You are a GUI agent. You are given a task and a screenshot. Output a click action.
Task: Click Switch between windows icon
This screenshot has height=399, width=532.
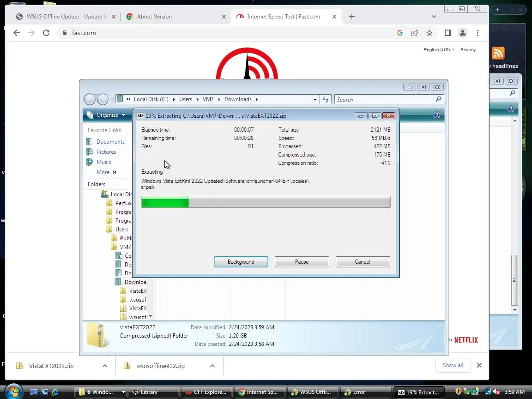[44, 392]
